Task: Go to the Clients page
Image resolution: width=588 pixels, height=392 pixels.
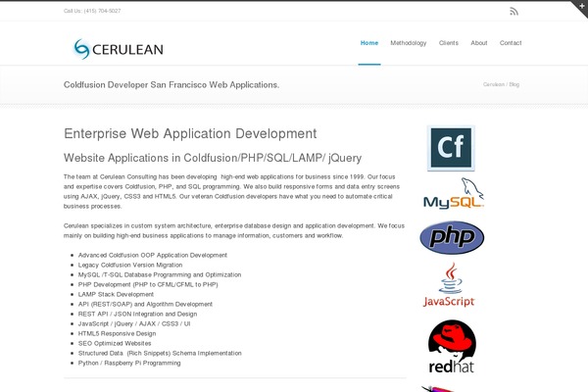Action: point(448,43)
